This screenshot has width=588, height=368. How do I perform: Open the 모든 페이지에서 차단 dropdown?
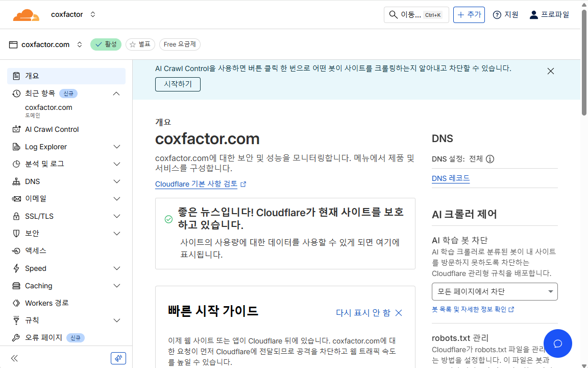coord(495,291)
